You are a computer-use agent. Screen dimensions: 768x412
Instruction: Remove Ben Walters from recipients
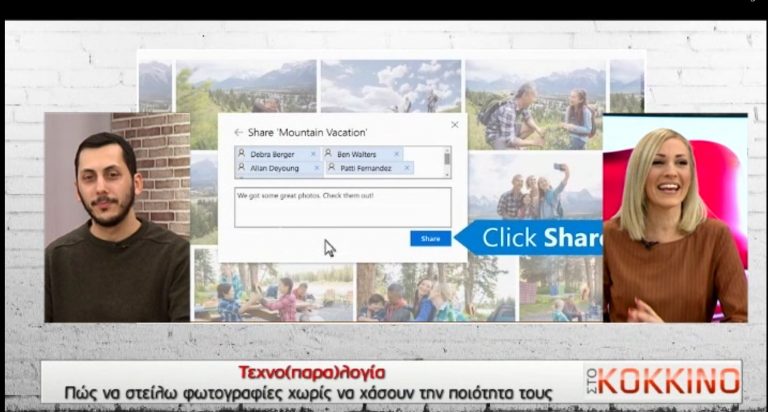point(397,154)
